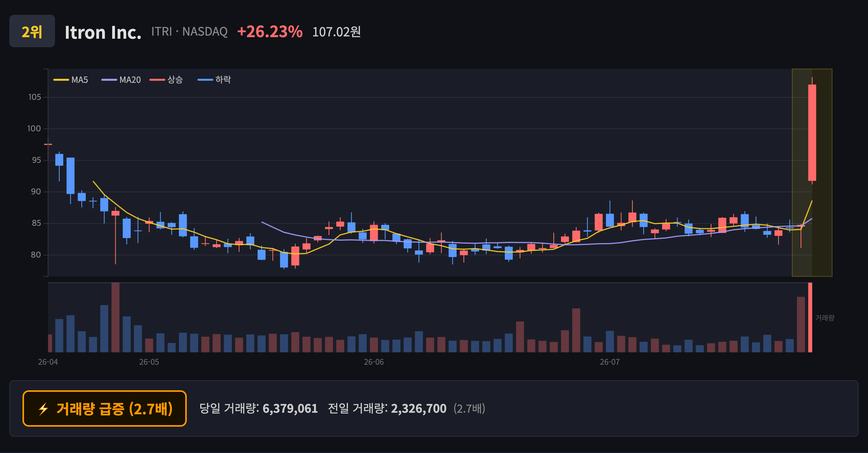868x453 pixels.
Task: Select the tallest dark-red volume bar in late April
Action: click(115, 317)
